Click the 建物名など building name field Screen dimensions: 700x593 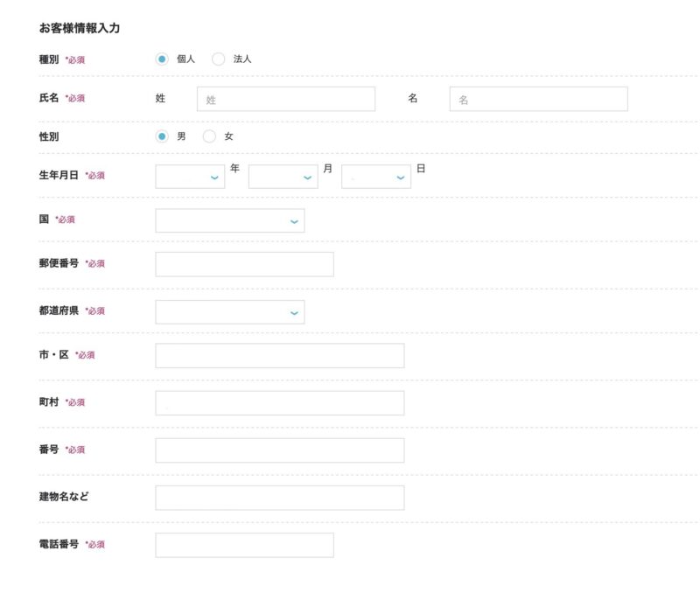(280, 498)
